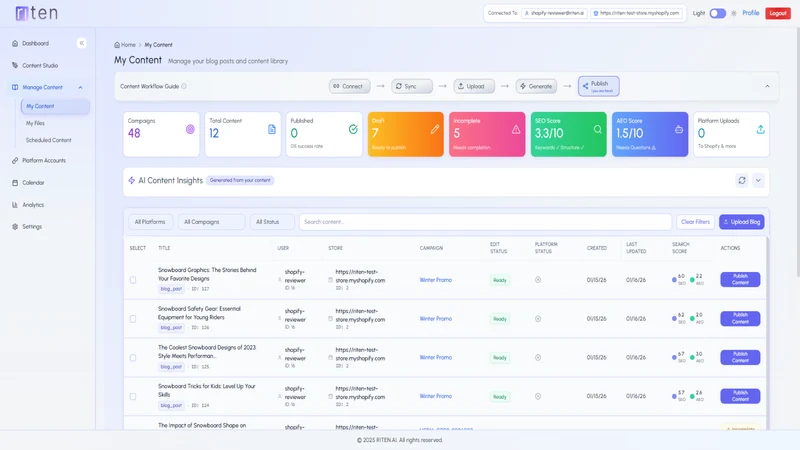800x450 pixels.
Task: Click platform status icon for Coolest Snowboard Designs row
Action: (x=538, y=358)
